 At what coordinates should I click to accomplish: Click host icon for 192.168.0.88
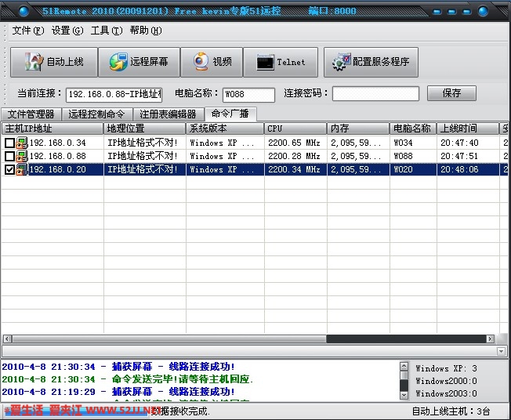pos(22,156)
